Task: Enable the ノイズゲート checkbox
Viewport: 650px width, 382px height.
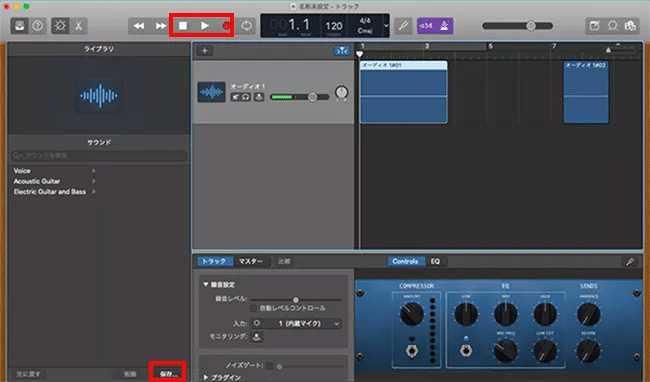Action: (x=270, y=366)
